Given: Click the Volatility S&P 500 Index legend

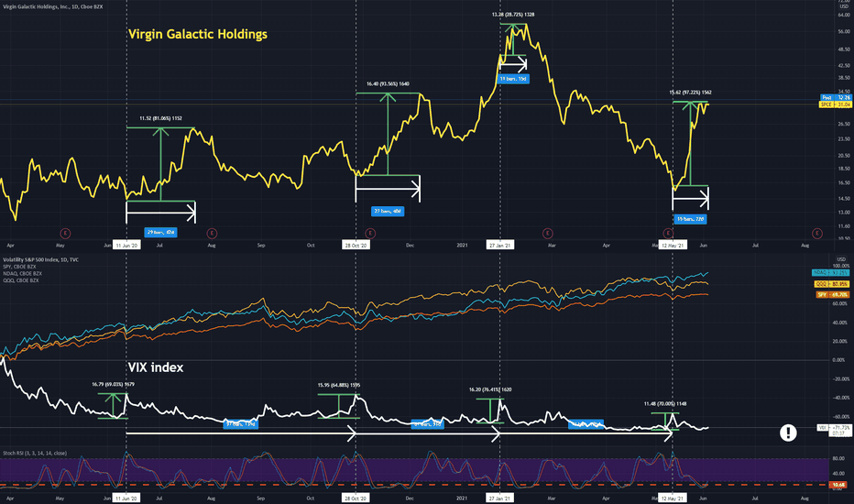Looking at the screenshot, I should point(41,259).
